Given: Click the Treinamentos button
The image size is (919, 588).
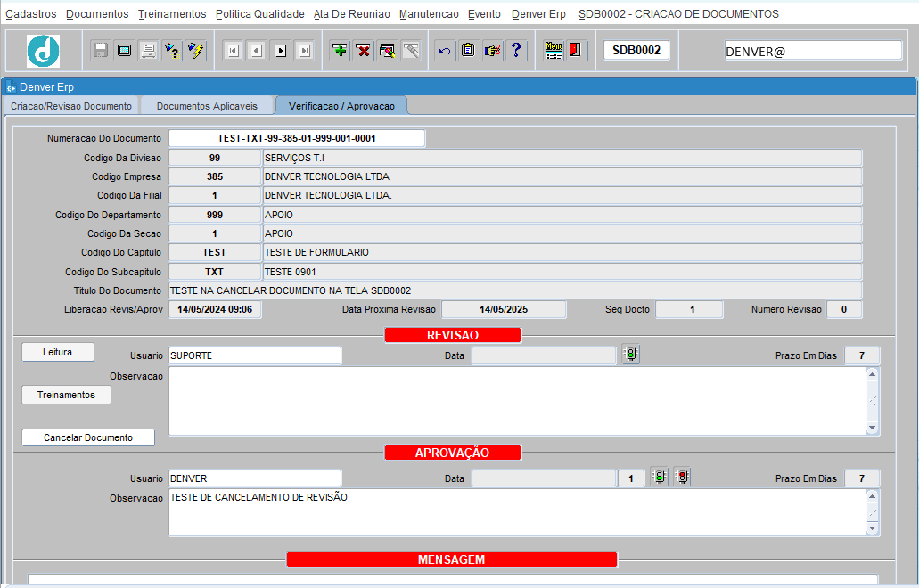Looking at the screenshot, I should [x=66, y=395].
